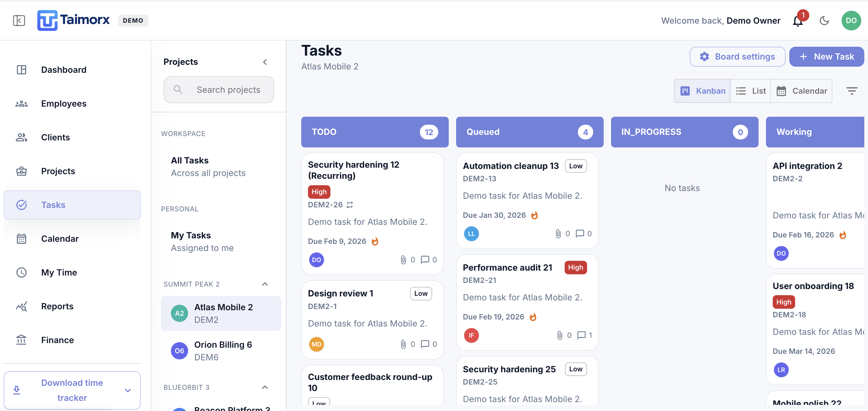Open the Reports section
Image resolution: width=868 pixels, height=411 pixels.
(57, 306)
